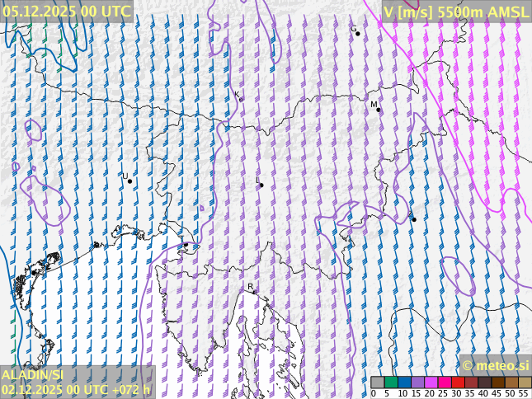Click the blue 10 m/s legend swatch

point(404,383)
